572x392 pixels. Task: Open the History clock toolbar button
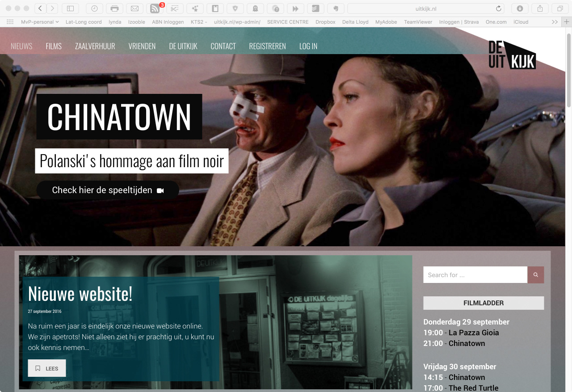coord(94,8)
